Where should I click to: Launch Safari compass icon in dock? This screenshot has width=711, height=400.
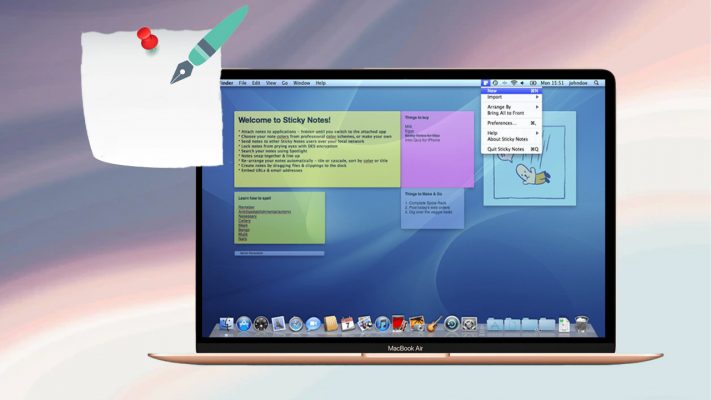click(x=296, y=324)
